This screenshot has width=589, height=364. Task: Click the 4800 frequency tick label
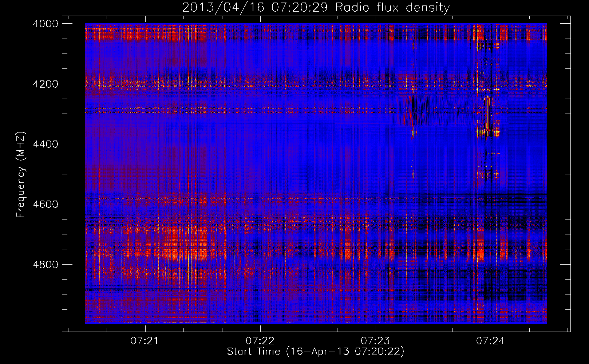point(46,265)
